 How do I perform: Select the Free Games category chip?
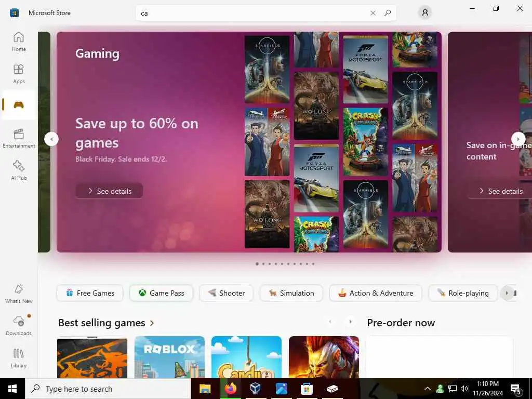(x=90, y=293)
